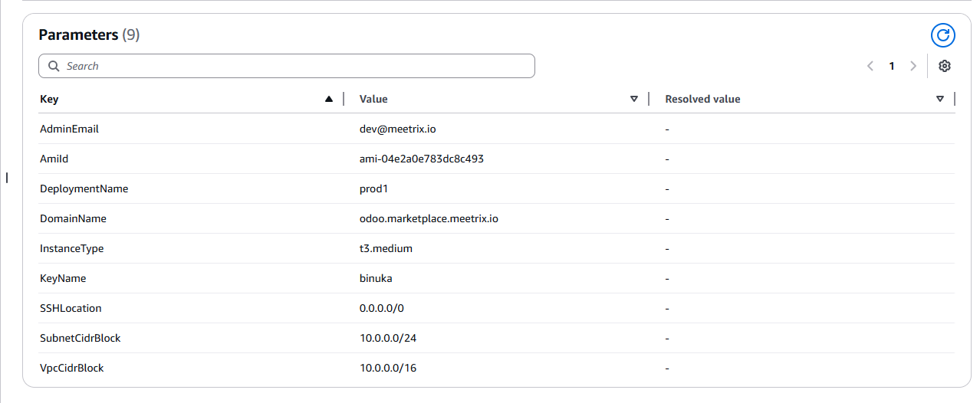Select the SSHLocation key cell

click(71, 308)
